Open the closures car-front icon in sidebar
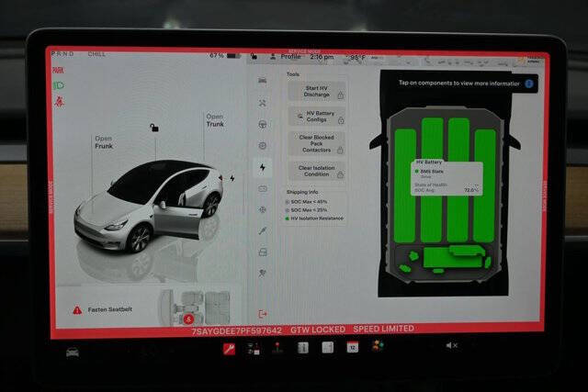The width and height of the screenshot is (588, 392). tap(263, 252)
